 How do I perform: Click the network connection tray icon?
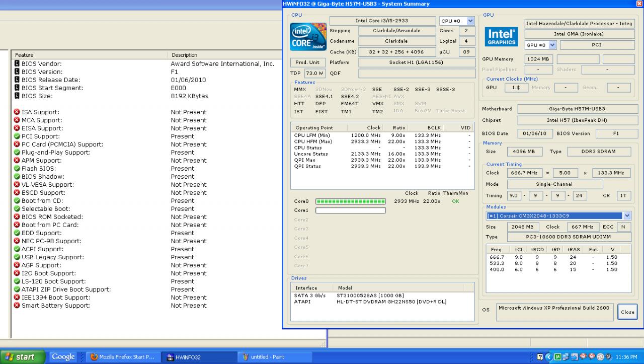(566, 357)
